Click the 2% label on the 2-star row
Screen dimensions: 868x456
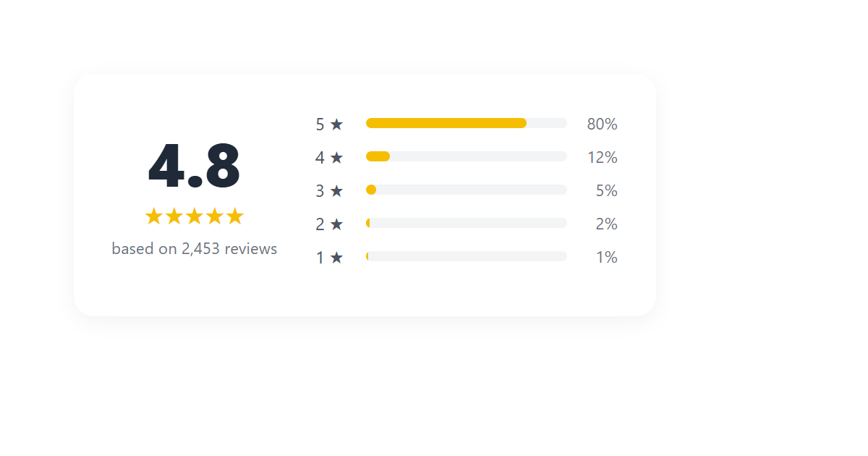608,224
